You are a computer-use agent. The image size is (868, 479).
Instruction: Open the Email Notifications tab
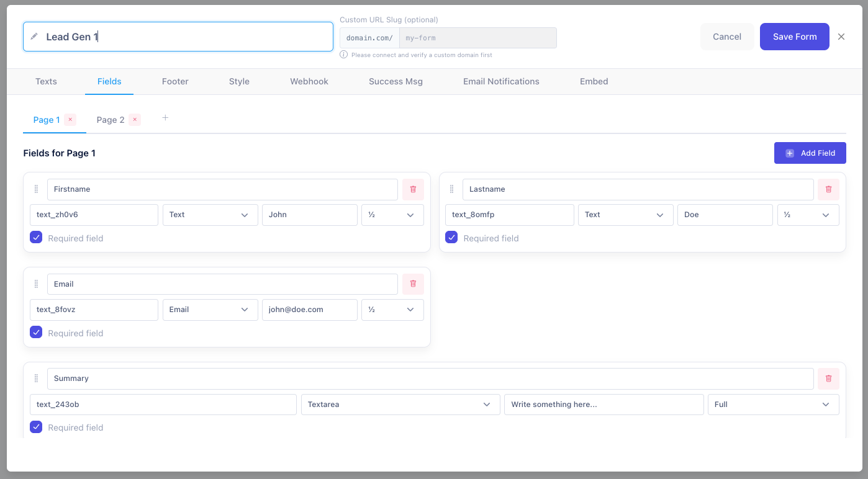[501, 81]
